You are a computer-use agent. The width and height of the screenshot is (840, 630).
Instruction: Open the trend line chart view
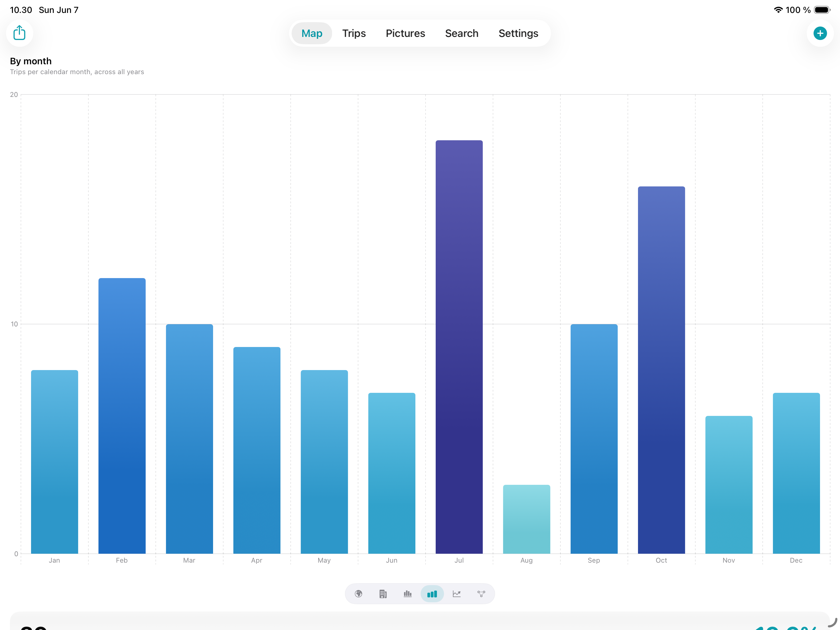(x=457, y=593)
